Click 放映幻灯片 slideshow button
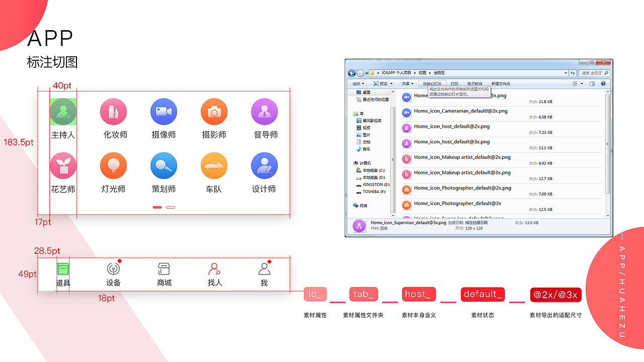644x362 pixels. [x=432, y=84]
